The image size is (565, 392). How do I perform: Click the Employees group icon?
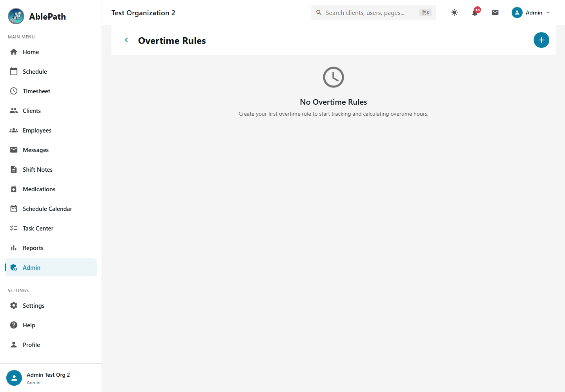[14, 130]
